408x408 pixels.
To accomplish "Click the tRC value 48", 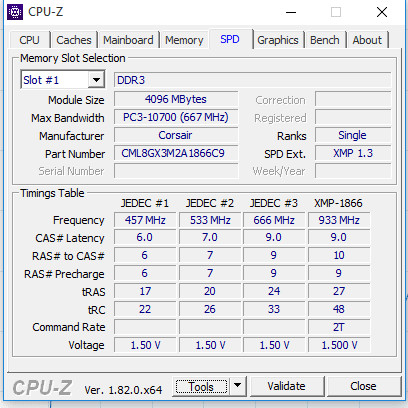I will [339, 309].
